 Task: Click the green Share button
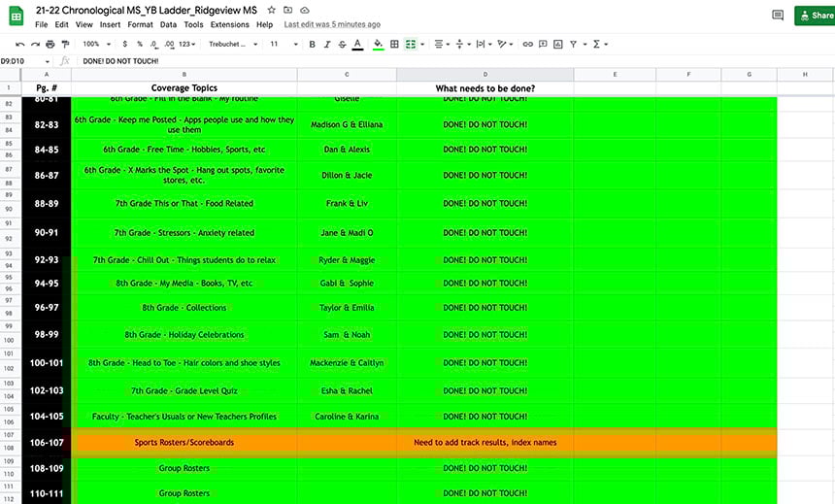(x=814, y=16)
